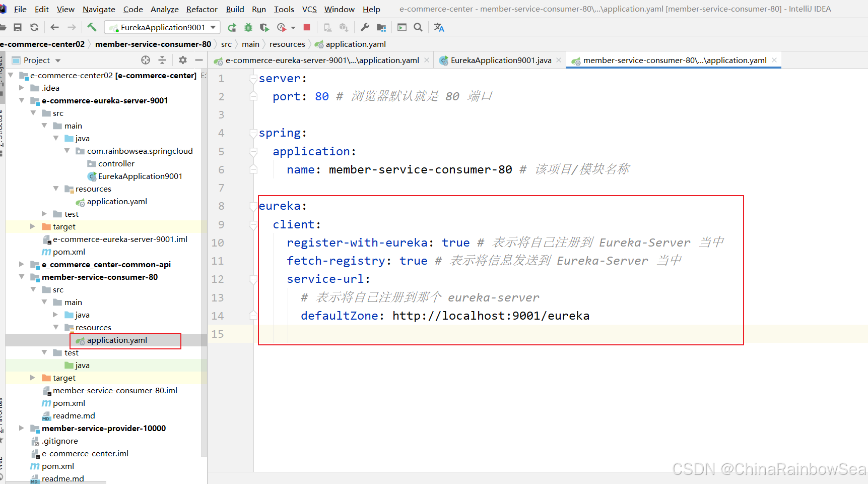Screen dimensions: 868x484
Task: Rerun EurekaApplication9001 with the green run icon
Action: tap(232, 27)
